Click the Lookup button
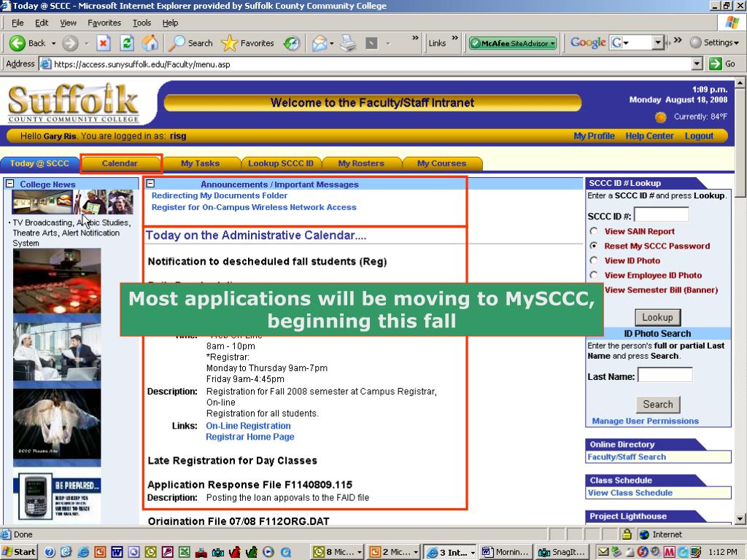Image resolution: width=747 pixels, height=560 pixels. (x=657, y=317)
